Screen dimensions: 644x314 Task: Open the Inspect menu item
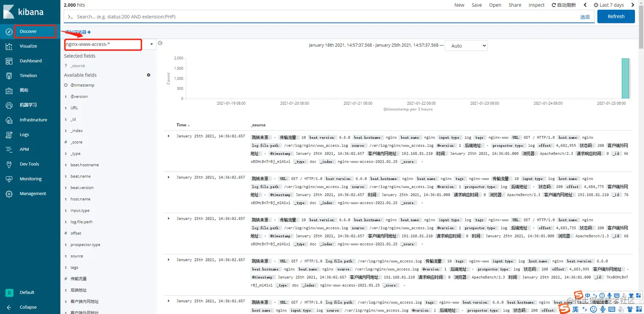(536, 5)
